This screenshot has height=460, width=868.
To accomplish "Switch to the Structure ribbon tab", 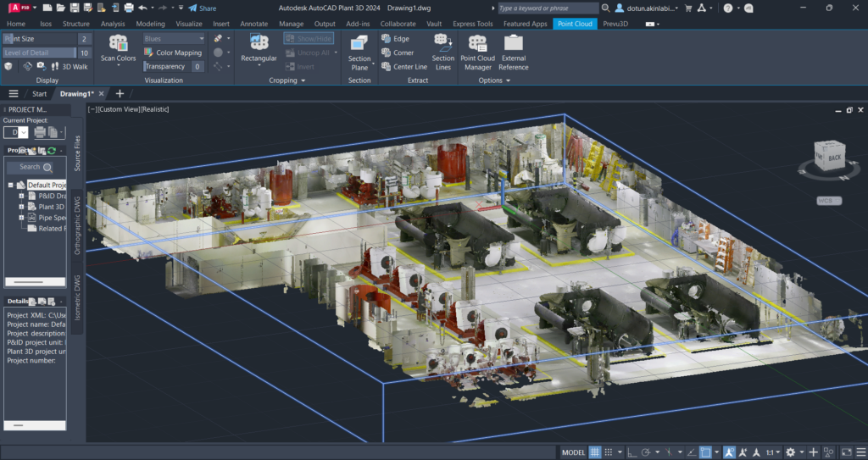I will coord(75,24).
